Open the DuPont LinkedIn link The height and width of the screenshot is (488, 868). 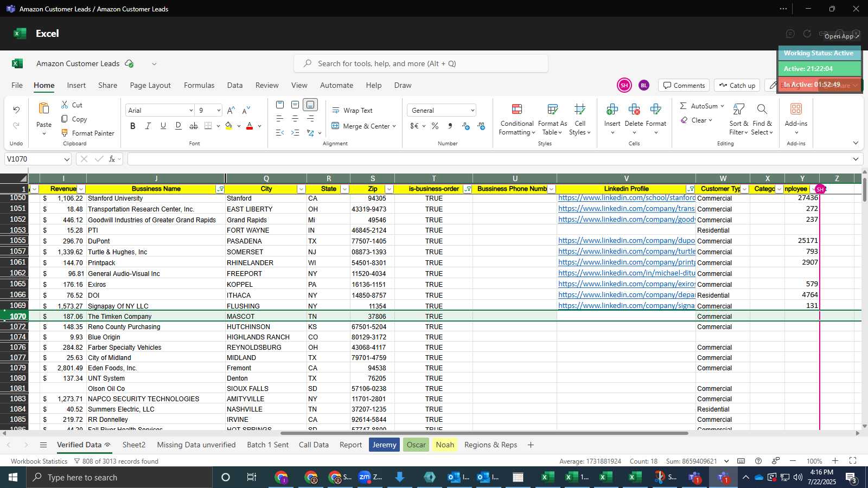[x=627, y=241]
